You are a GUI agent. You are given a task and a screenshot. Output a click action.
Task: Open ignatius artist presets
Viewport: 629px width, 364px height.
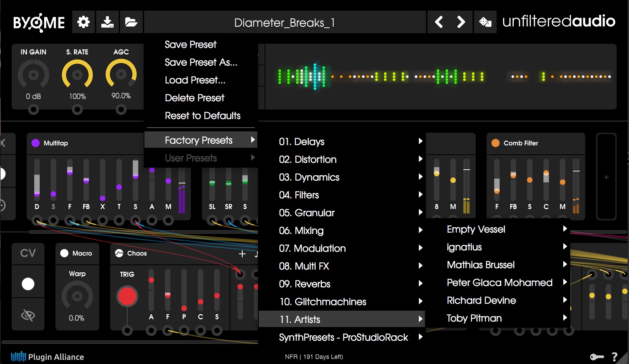[498, 247]
